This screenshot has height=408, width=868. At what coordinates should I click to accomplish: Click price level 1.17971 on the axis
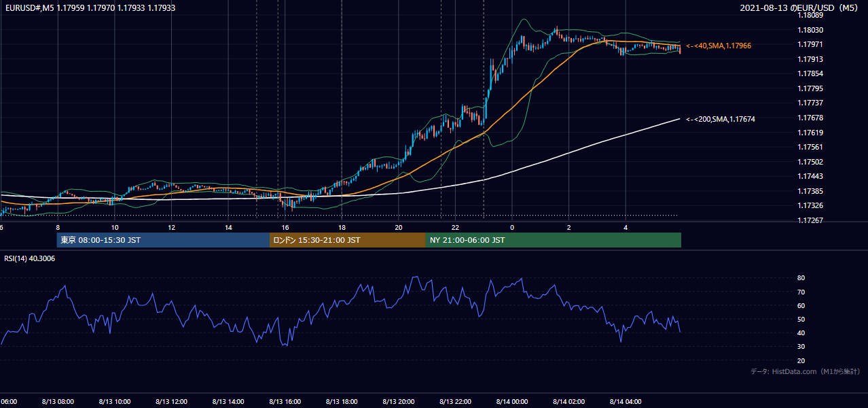[810, 44]
